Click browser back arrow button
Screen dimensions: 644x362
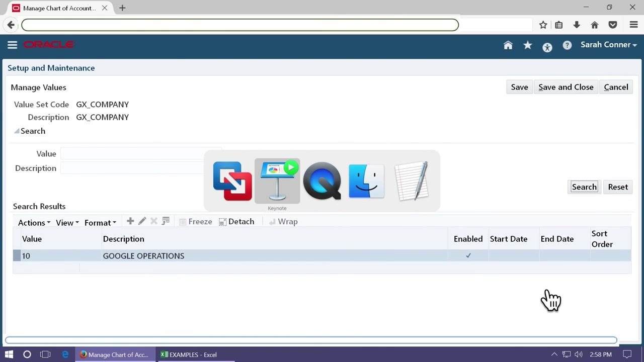(11, 25)
